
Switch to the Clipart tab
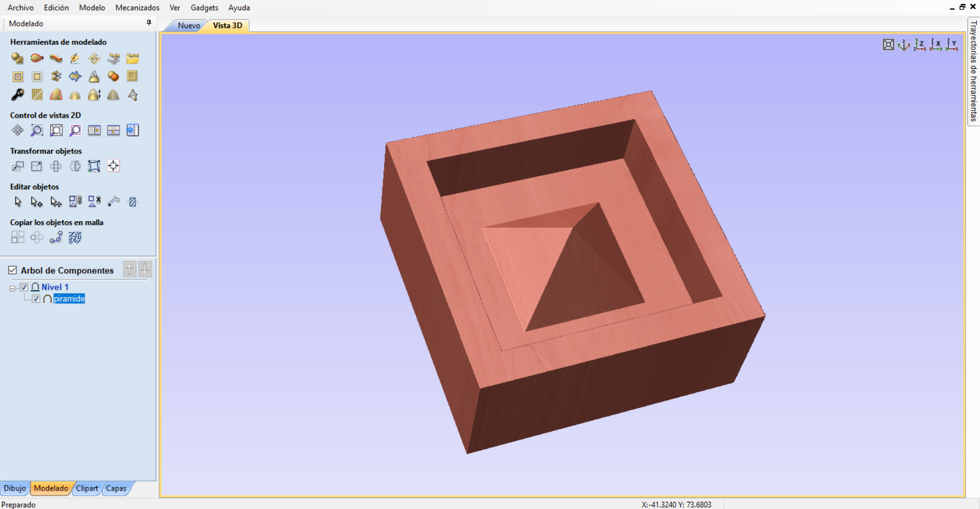click(87, 488)
